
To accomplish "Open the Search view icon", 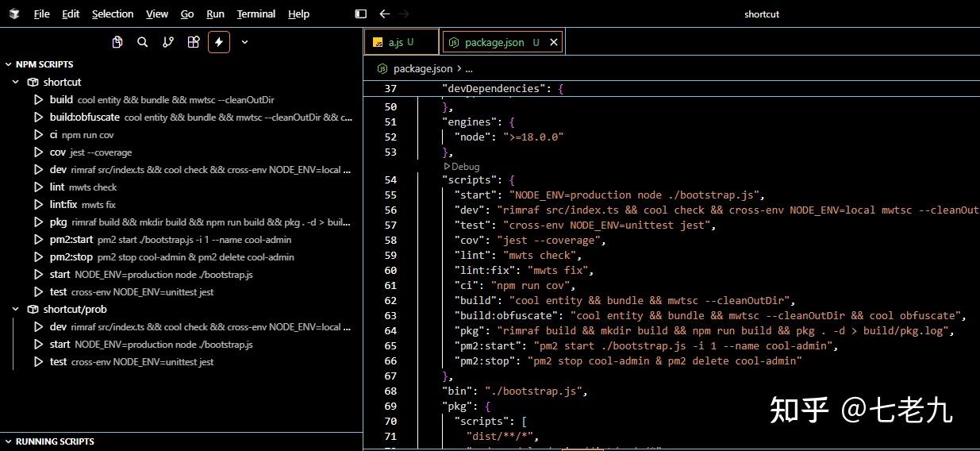I will tap(143, 42).
